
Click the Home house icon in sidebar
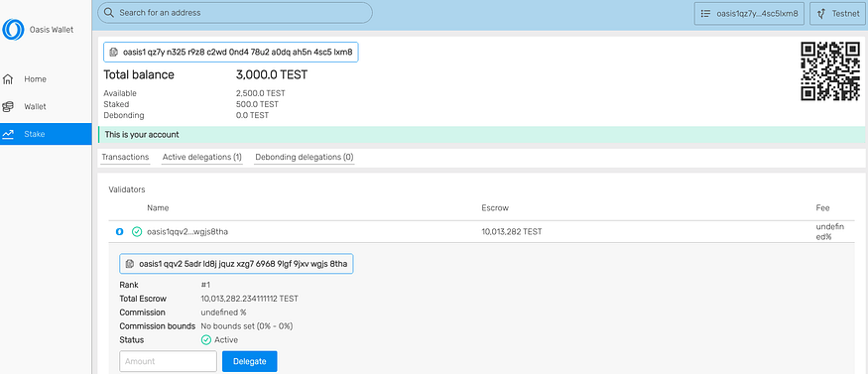tap(8, 79)
